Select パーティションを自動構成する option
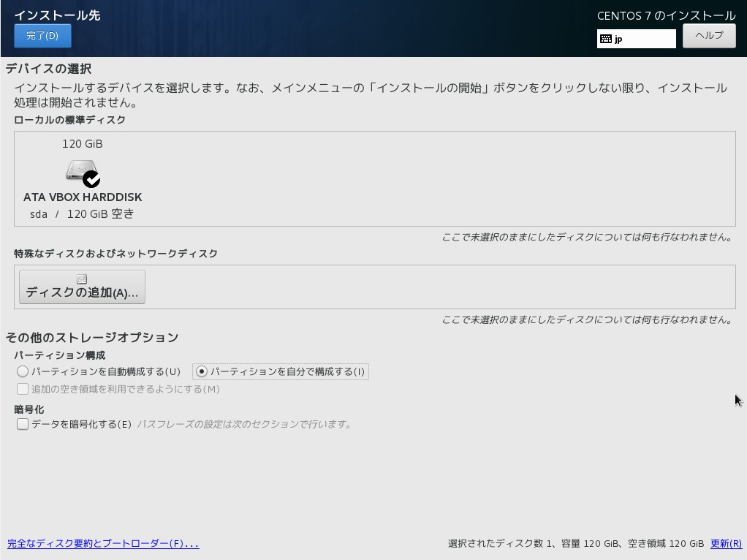This screenshot has width=747, height=560. click(23, 371)
